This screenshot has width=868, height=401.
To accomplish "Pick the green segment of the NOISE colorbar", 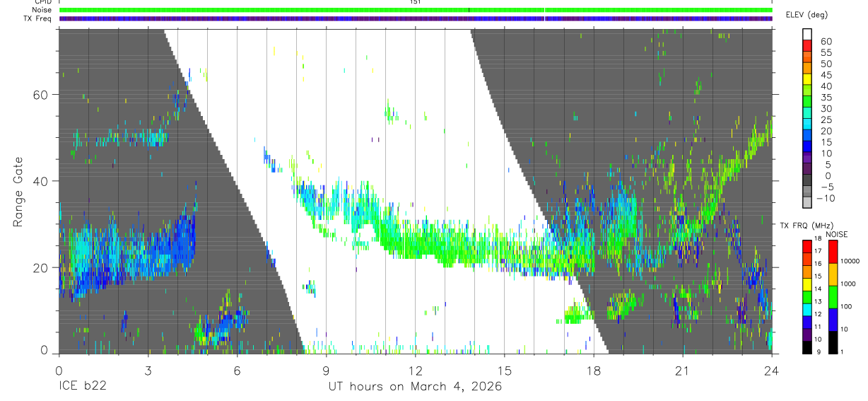I will click(833, 297).
